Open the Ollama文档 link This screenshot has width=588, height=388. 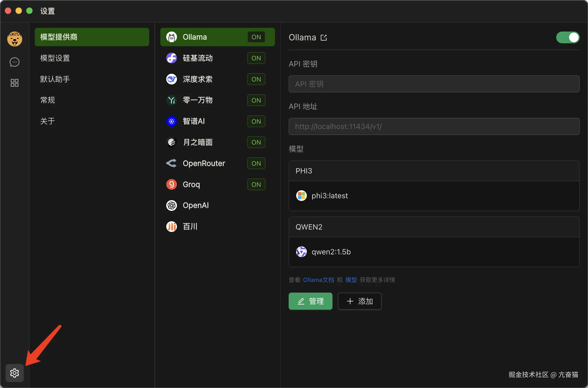tap(318, 280)
